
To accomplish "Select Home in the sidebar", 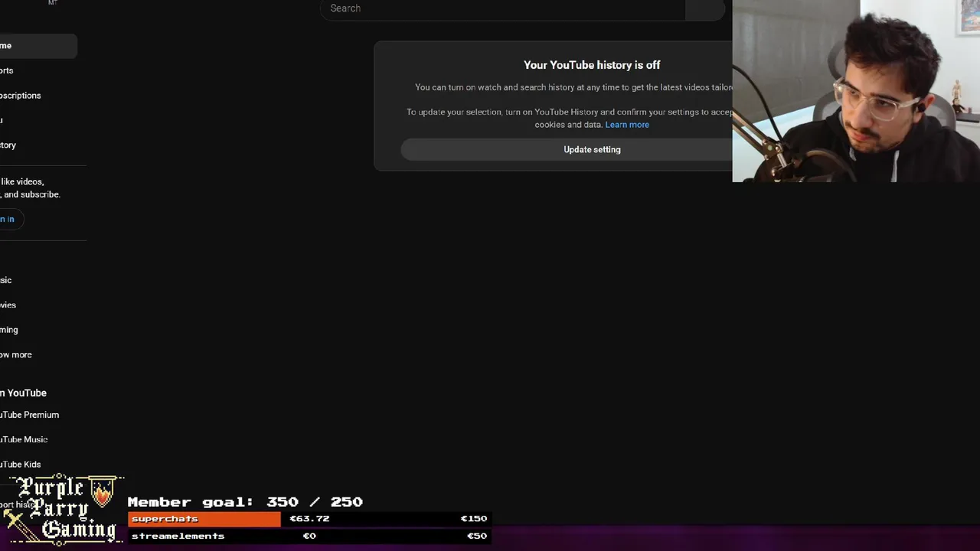I will pyautogui.click(x=38, y=46).
